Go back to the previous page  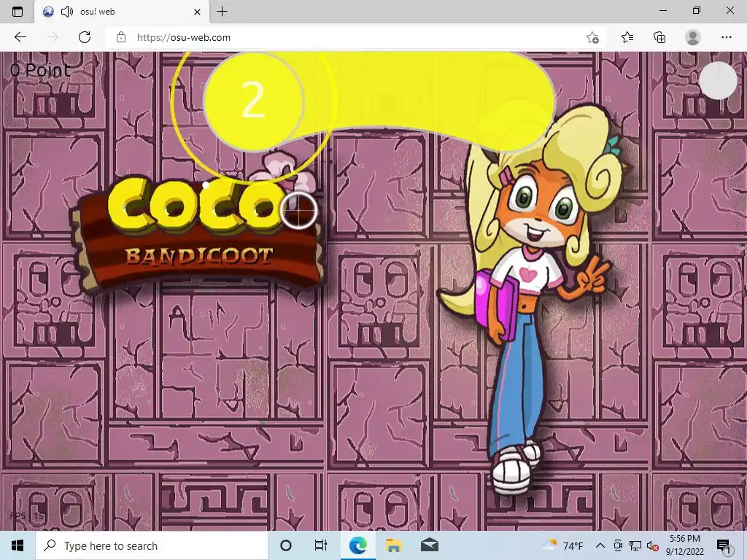20,37
